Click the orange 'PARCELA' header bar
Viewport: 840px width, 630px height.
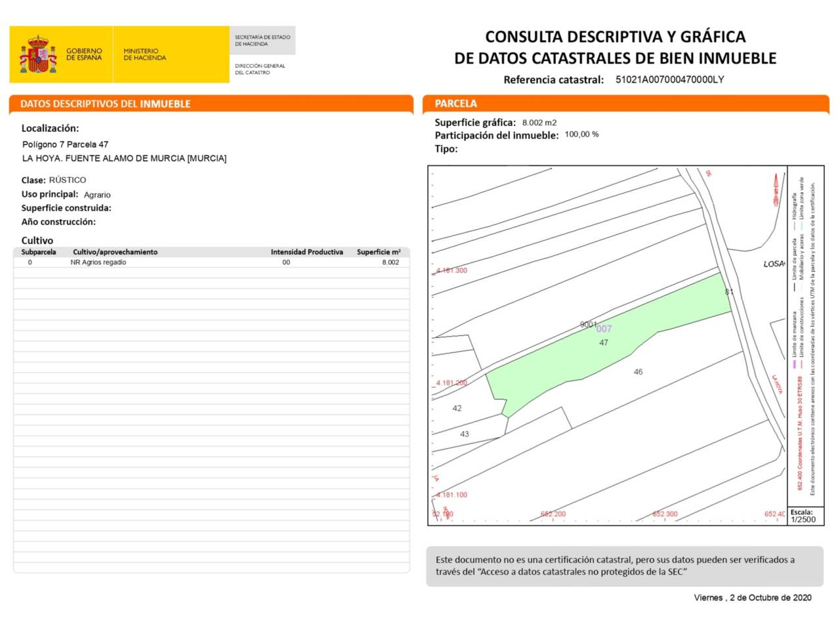pos(626,104)
